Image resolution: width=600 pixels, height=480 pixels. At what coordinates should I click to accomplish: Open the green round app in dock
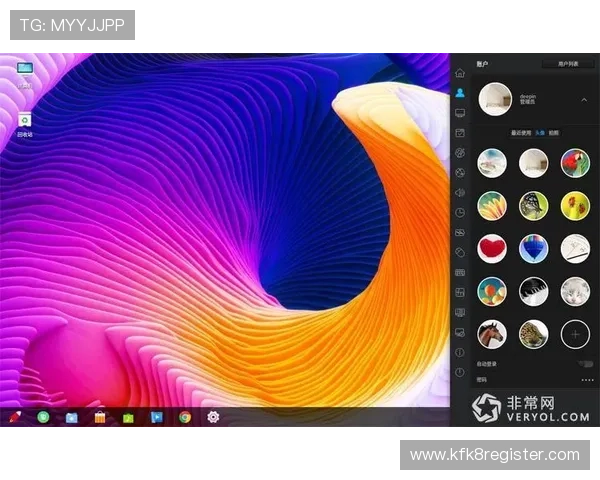coord(43,417)
